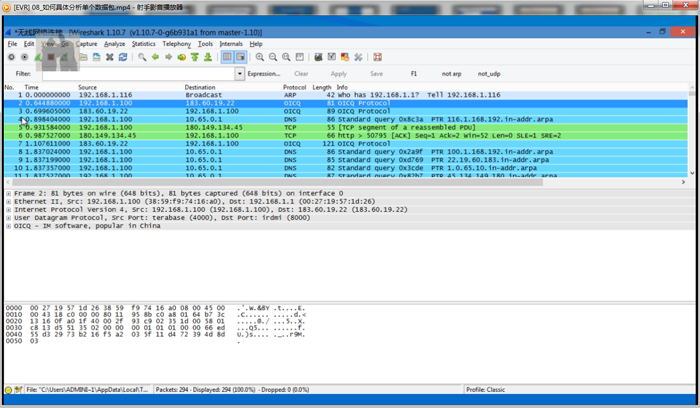This screenshot has width=700, height=408.
Task: Click the Clear filter button
Action: (x=301, y=74)
